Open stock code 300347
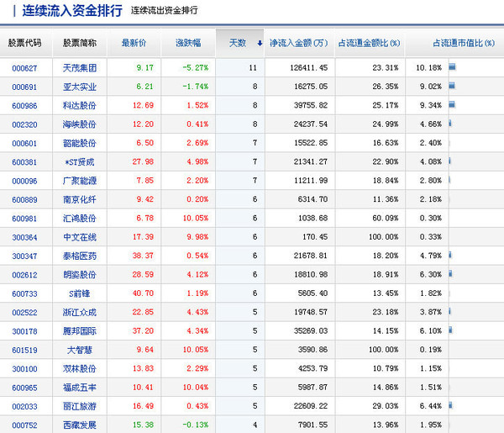Viewport: 504px width, 433px height. pyautogui.click(x=24, y=256)
